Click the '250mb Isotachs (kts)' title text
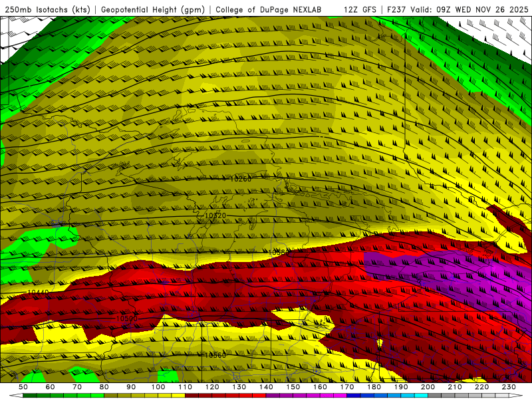This screenshot has height=399, width=532. (47, 9)
